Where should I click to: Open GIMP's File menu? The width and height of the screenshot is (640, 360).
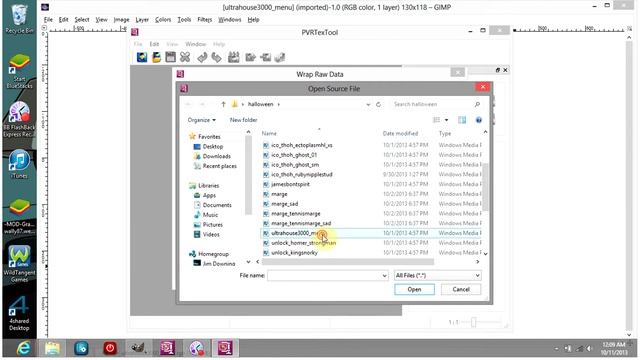pyautogui.click(x=48, y=20)
